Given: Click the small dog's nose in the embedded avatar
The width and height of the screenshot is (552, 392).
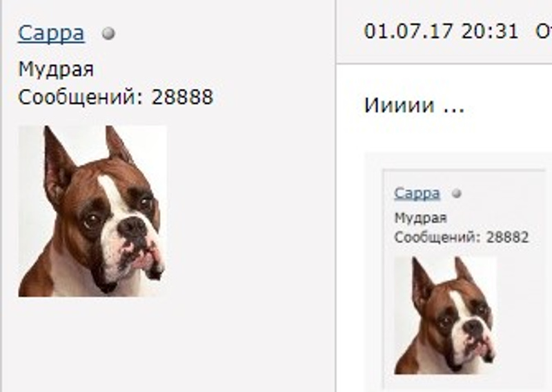Looking at the screenshot, I should point(474,329).
